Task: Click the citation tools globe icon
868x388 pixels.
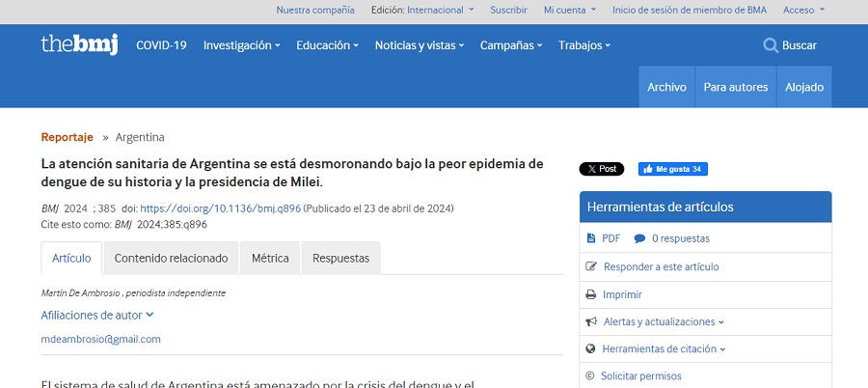Action: (591, 348)
